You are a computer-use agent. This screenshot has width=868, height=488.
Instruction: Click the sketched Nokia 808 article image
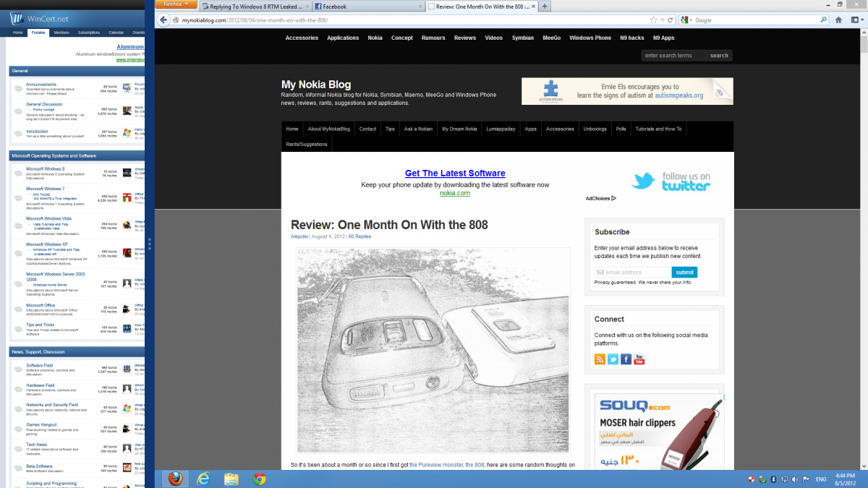click(433, 350)
